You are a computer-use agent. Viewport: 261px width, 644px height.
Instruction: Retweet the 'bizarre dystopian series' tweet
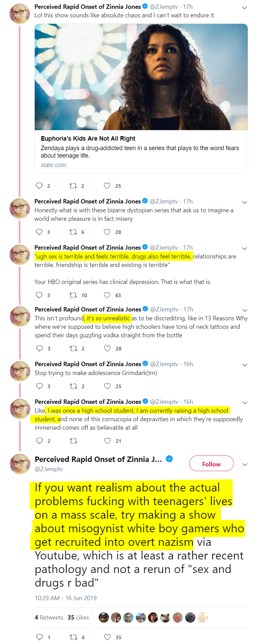(73, 232)
